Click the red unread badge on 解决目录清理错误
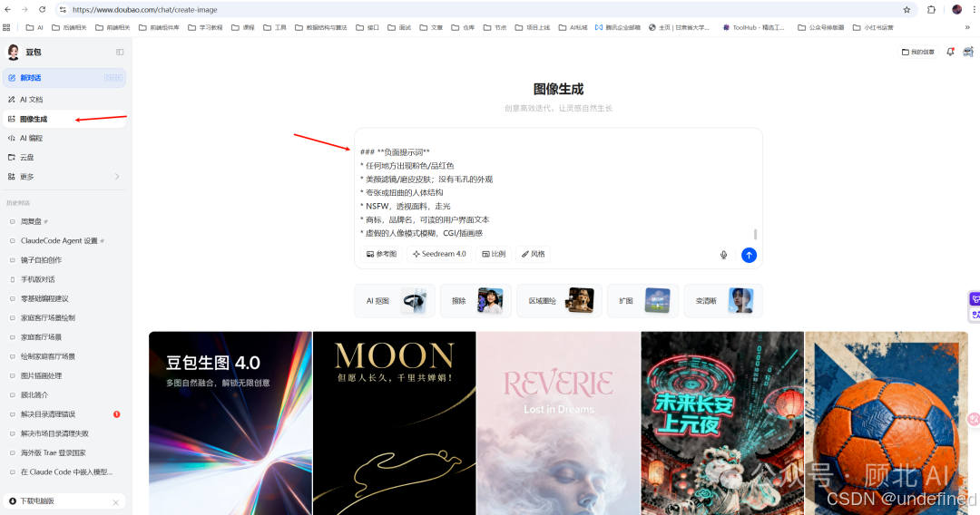This screenshot has width=980, height=515. [116, 414]
